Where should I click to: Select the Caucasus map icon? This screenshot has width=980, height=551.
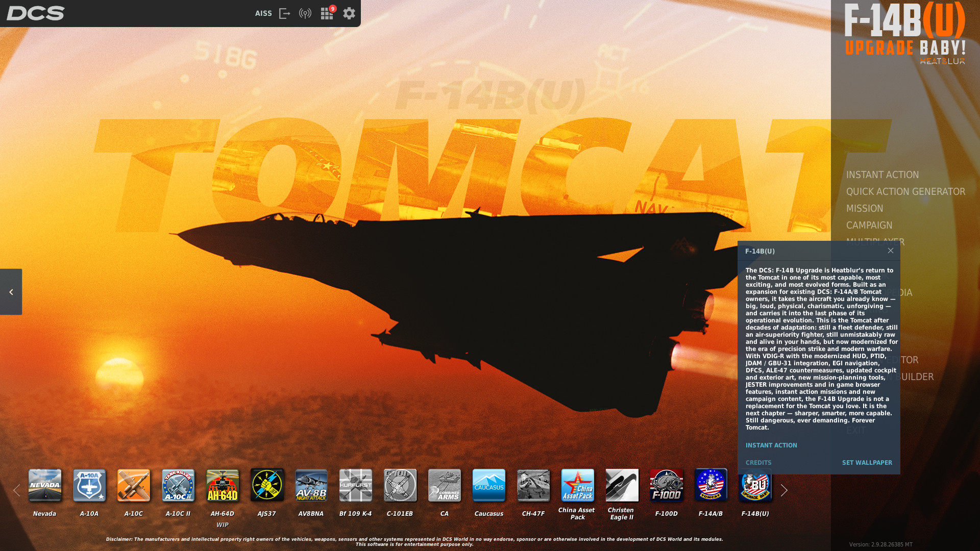click(489, 485)
